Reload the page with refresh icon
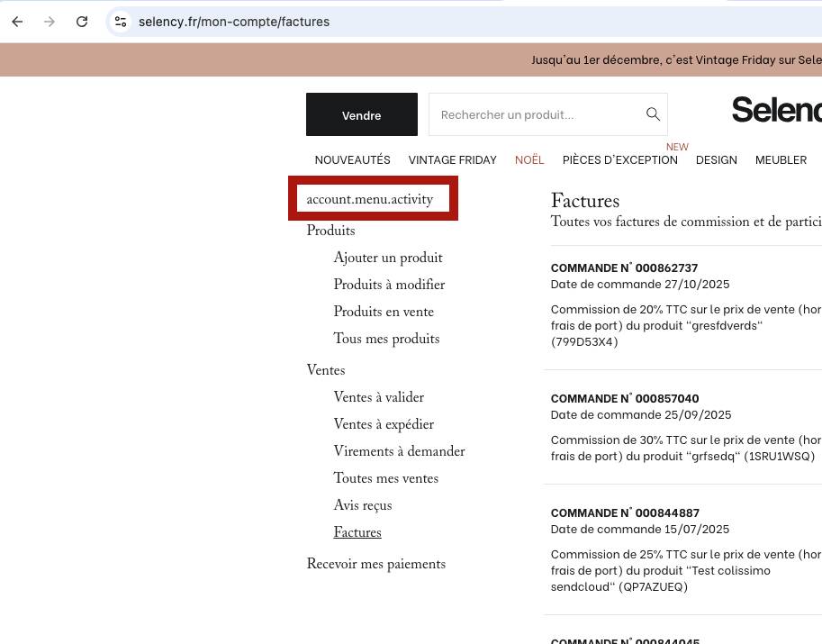Viewport: 822px width, 644px height. tap(82, 22)
